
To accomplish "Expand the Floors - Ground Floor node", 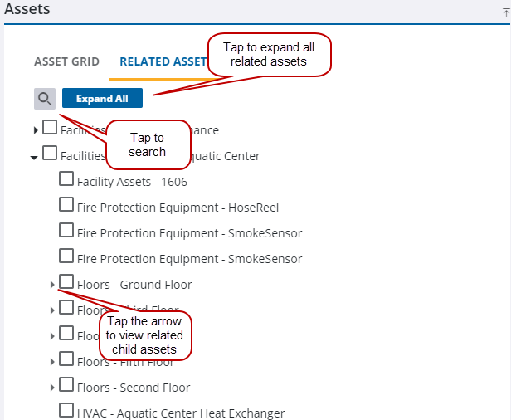I will [x=52, y=285].
